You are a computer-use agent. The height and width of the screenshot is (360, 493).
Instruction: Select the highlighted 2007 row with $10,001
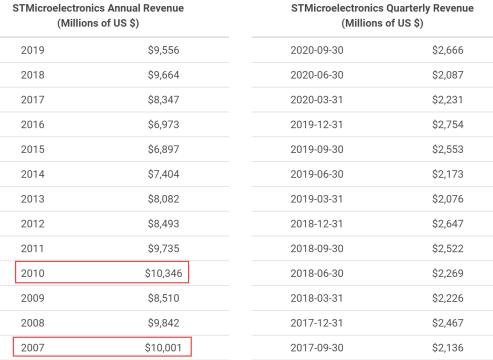tap(102, 347)
